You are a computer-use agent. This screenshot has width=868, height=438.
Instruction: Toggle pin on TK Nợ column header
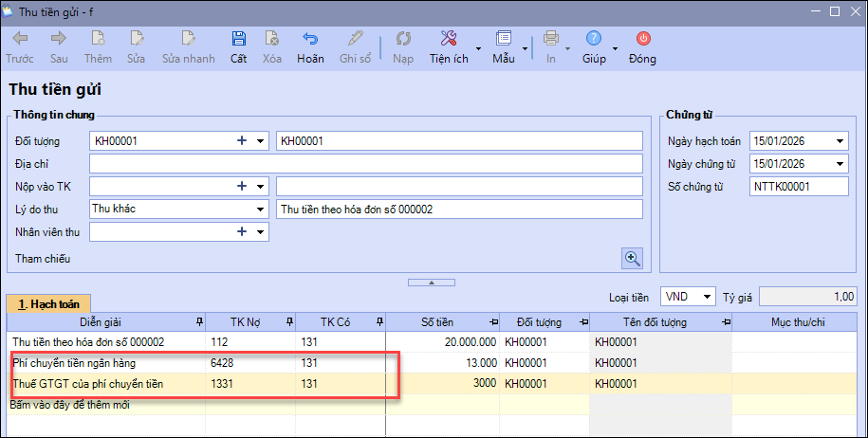pos(288,319)
